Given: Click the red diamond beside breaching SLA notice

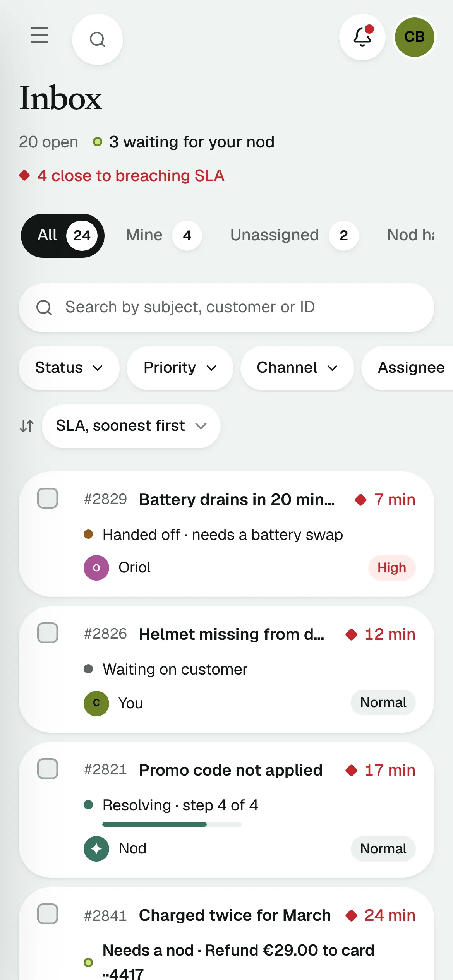Looking at the screenshot, I should (24, 175).
